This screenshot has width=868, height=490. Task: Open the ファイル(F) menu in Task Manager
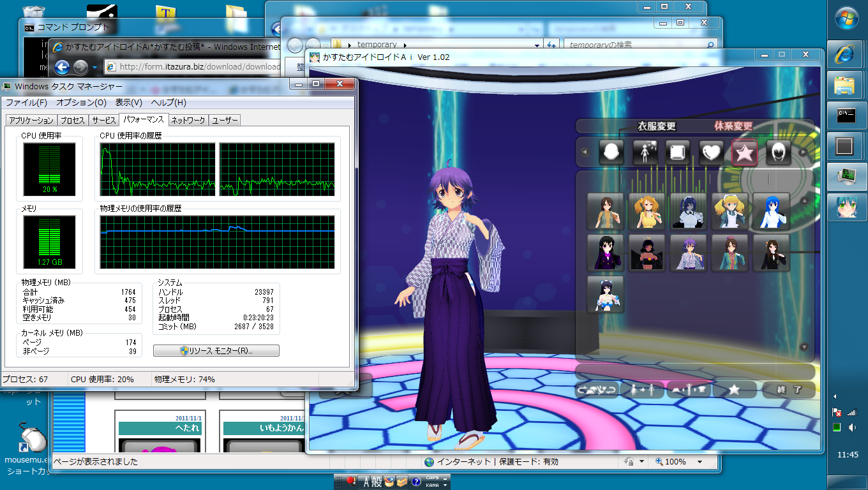pos(26,103)
